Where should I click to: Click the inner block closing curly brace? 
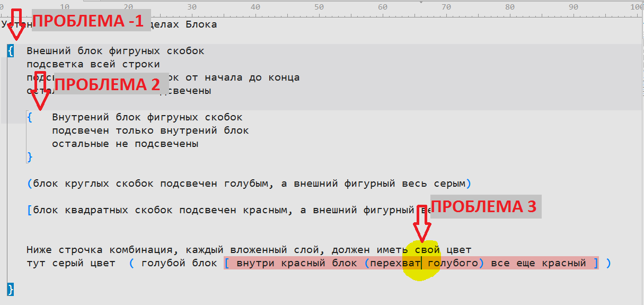coord(30,157)
